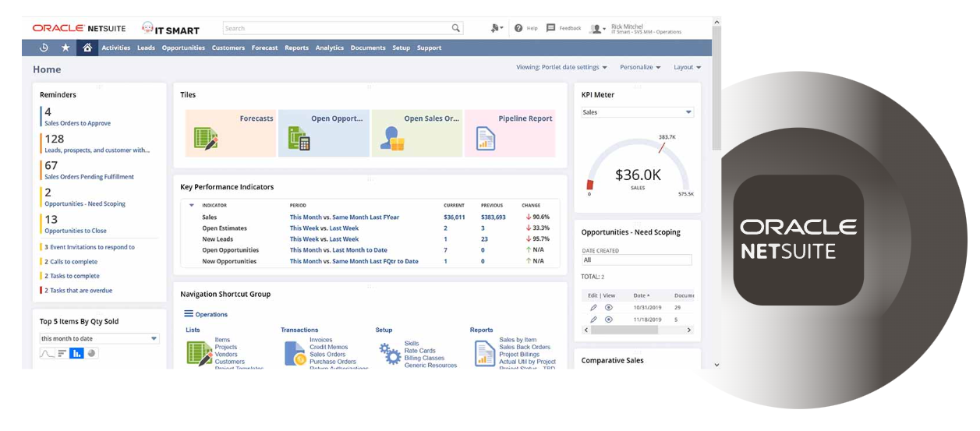The image size is (980, 431).
Task: Open the Support menu
Action: (429, 48)
